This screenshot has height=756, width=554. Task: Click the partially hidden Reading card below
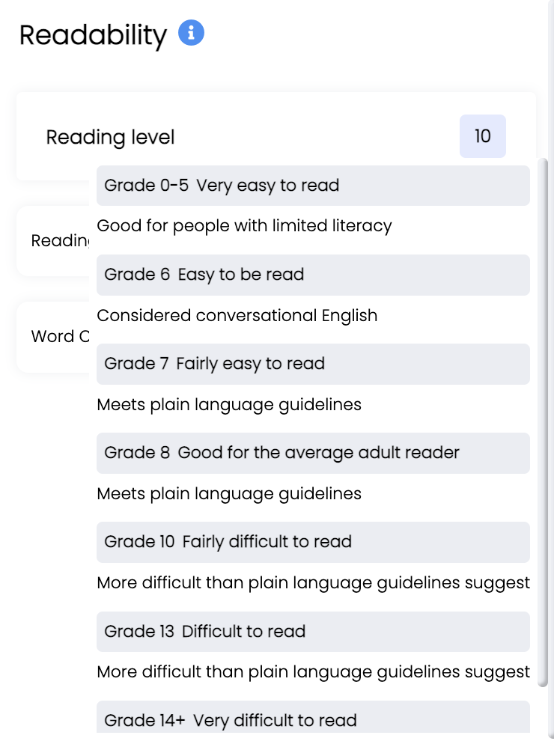click(53, 240)
